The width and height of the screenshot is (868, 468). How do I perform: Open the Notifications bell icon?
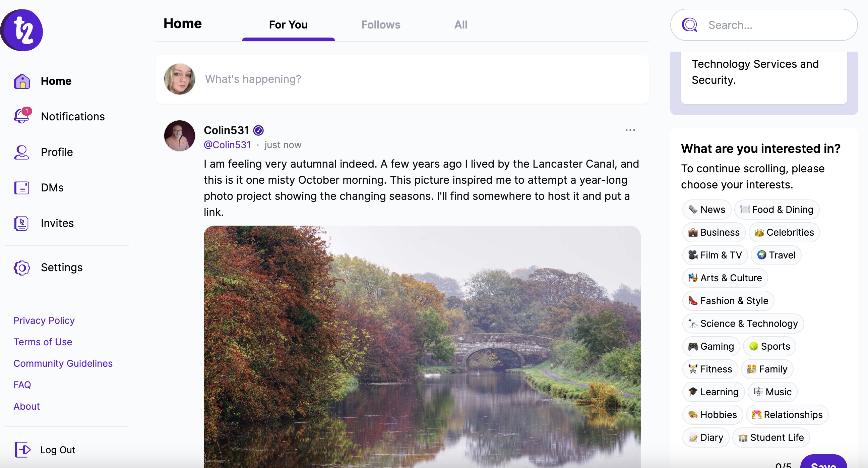coord(22,116)
